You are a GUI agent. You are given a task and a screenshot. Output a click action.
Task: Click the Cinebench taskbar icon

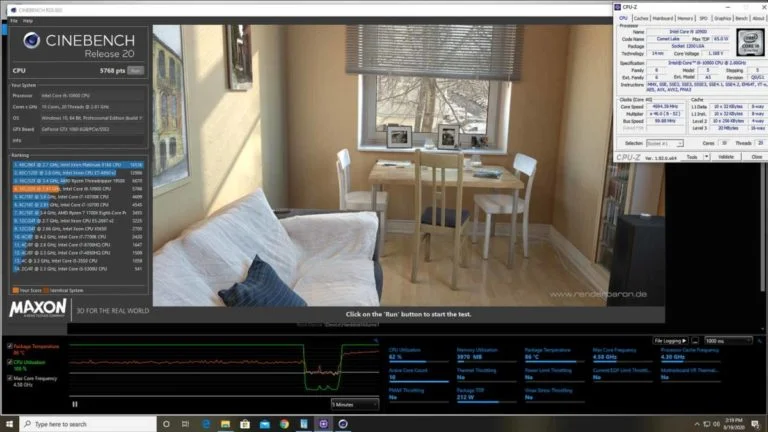343,424
